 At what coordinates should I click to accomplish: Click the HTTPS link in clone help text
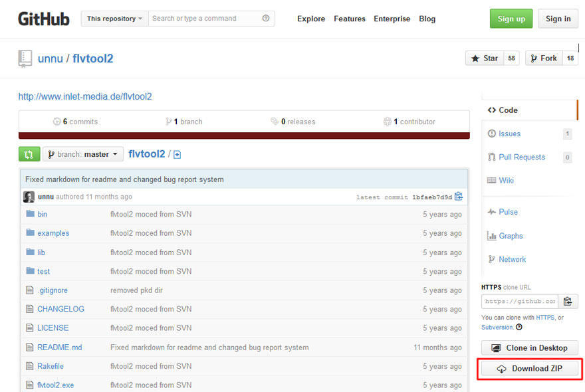[545, 318]
